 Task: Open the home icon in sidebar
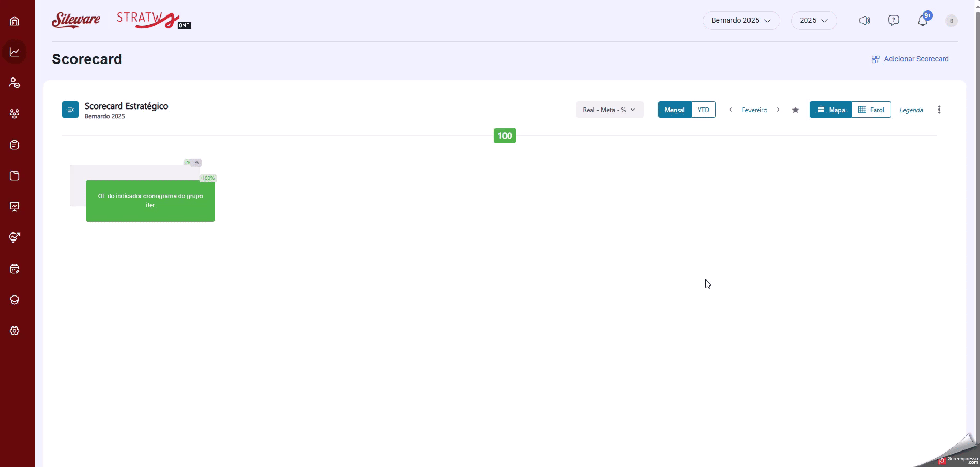point(14,21)
